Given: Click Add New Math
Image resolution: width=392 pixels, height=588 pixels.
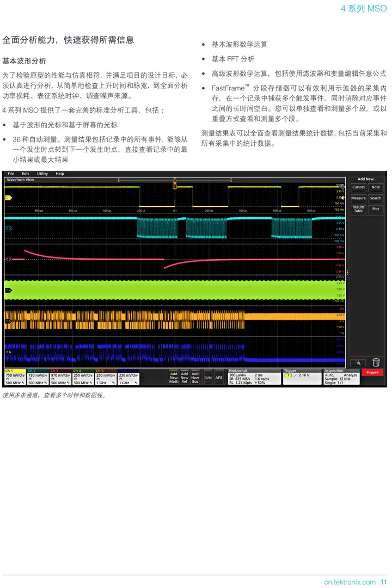Looking at the screenshot, I should (174, 377).
